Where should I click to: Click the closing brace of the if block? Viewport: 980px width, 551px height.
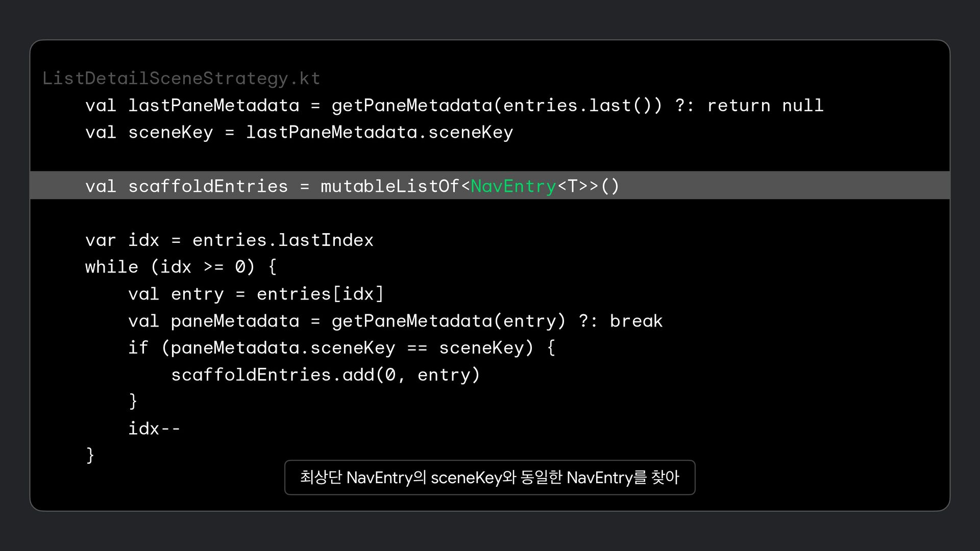click(133, 401)
